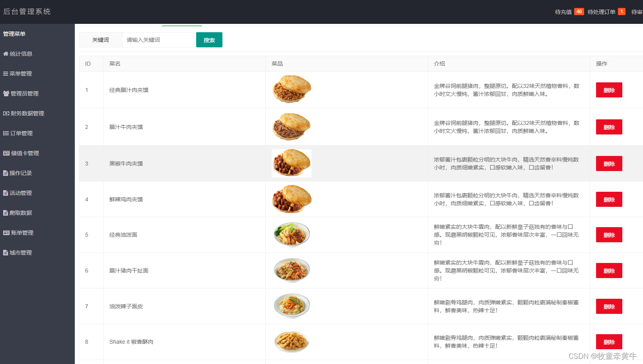This screenshot has height=364, width=643.
Task: Delete 腊汁牛肉夹馍 row via 删除
Action: 609,127
